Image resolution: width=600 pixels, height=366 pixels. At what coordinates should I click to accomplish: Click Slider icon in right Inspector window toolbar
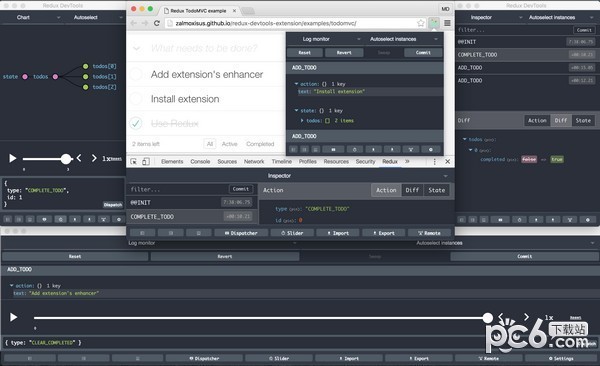click(519, 220)
